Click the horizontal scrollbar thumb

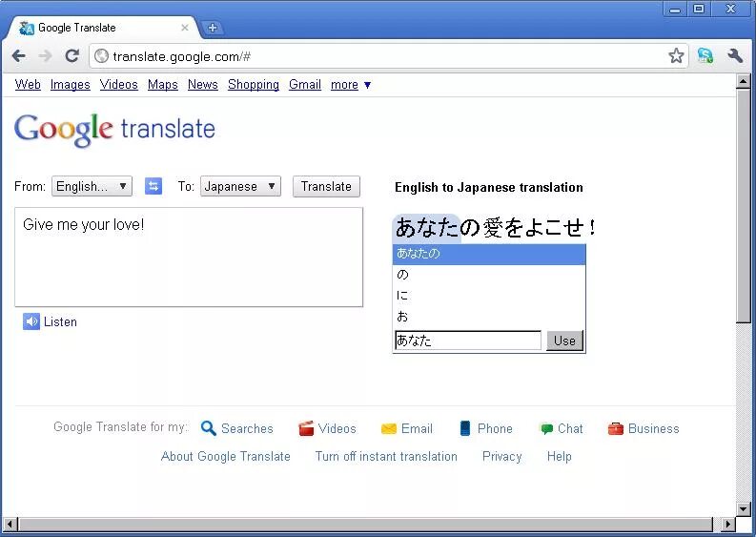coord(365,524)
